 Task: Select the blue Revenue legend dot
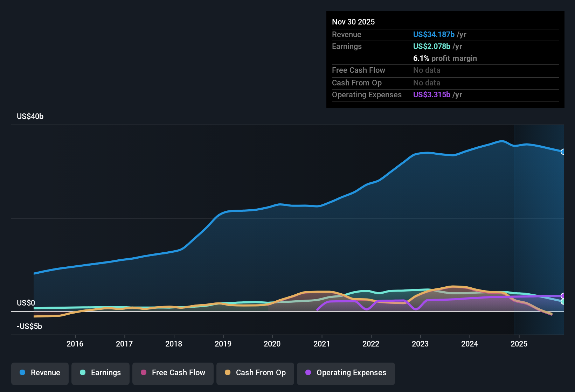pyautogui.click(x=22, y=373)
